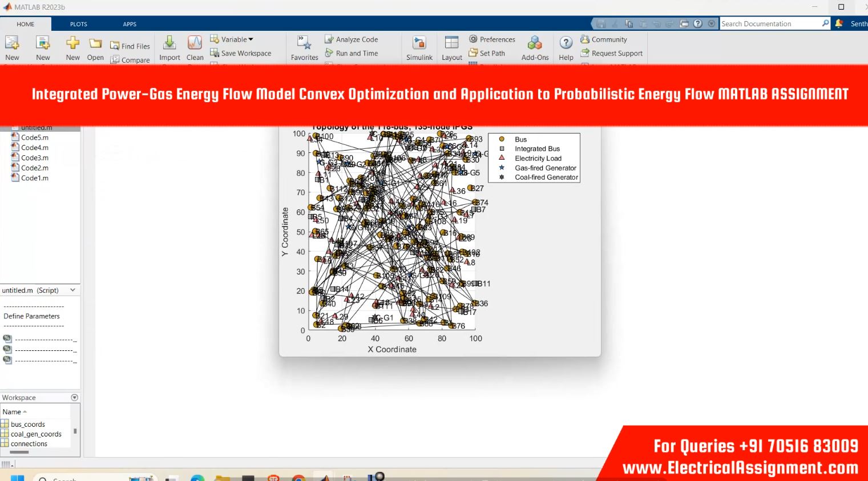The width and height of the screenshot is (868, 481).
Task: Select Code3.m in the file list
Action: click(x=34, y=157)
